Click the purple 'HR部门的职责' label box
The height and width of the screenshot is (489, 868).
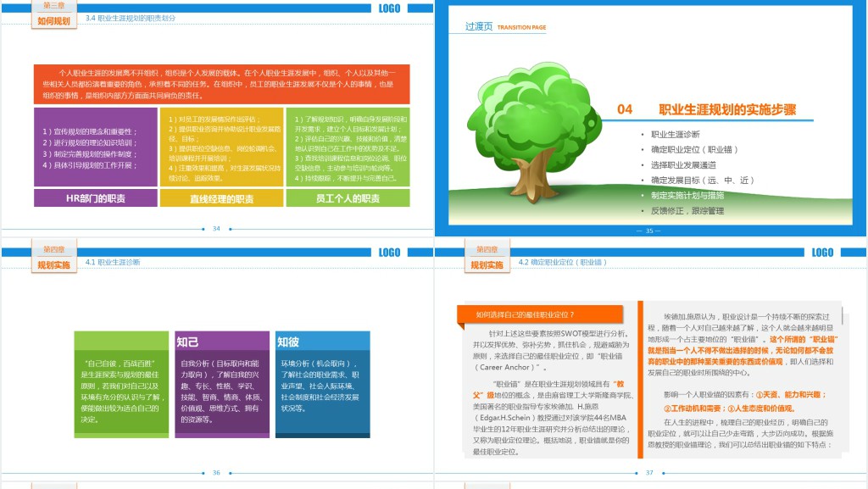pos(95,198)
